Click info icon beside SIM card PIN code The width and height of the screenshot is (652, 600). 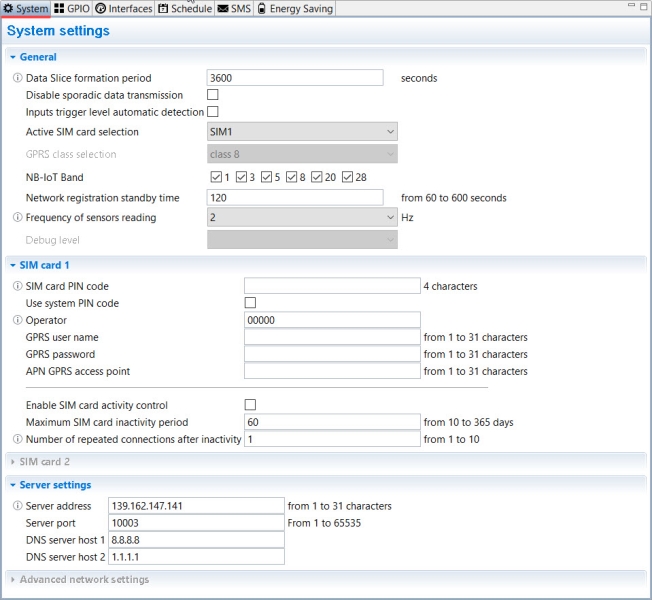[x=17, y=286]
